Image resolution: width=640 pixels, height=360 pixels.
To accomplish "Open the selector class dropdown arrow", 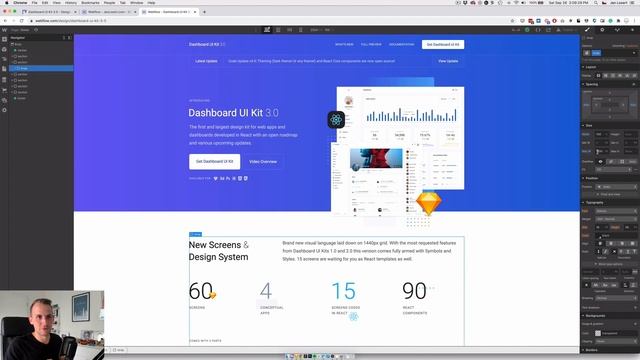I will tap(634, 53).
